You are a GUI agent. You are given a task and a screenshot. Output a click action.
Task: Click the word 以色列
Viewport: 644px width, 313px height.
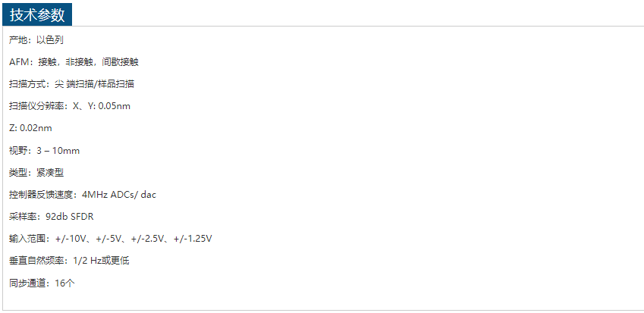[50, 40]
